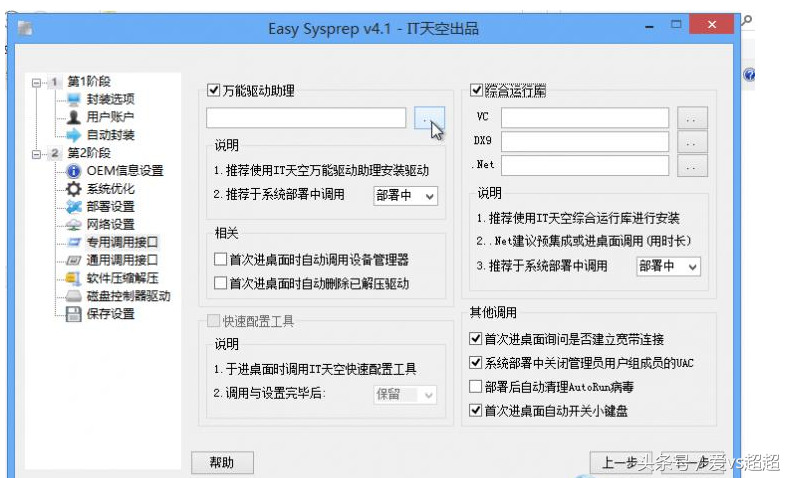Toggle the 快速配置工具 checkbox

point(213,321)
